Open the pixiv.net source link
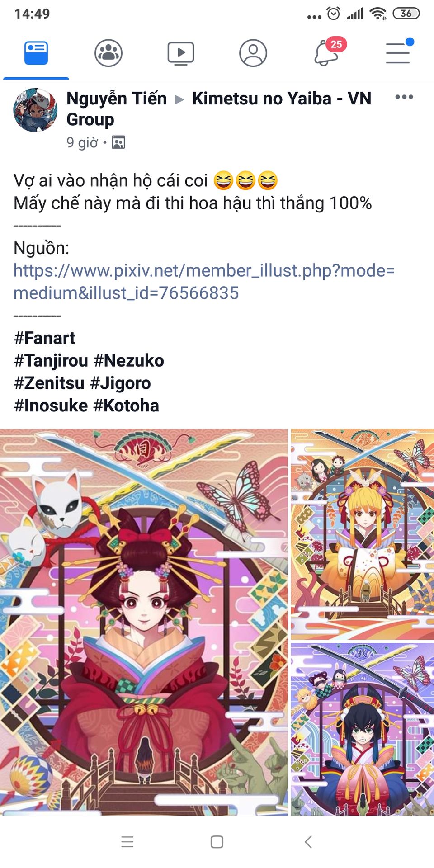The image size is (434, 868). click(204, 282)
